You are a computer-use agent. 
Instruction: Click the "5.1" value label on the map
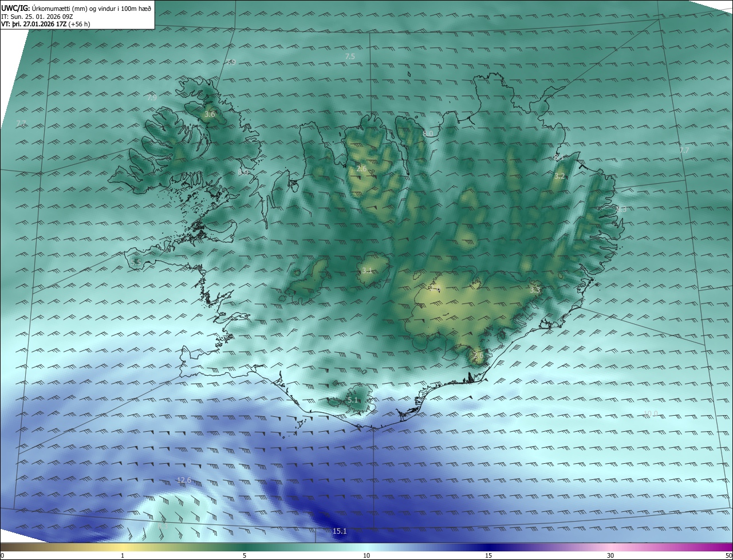(x=353, y=400)
